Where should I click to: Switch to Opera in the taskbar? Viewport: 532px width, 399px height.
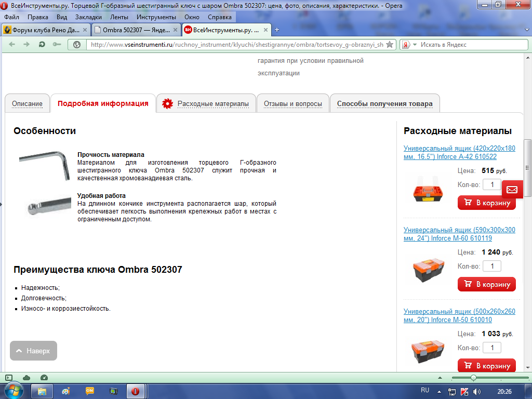click(136, 391)
